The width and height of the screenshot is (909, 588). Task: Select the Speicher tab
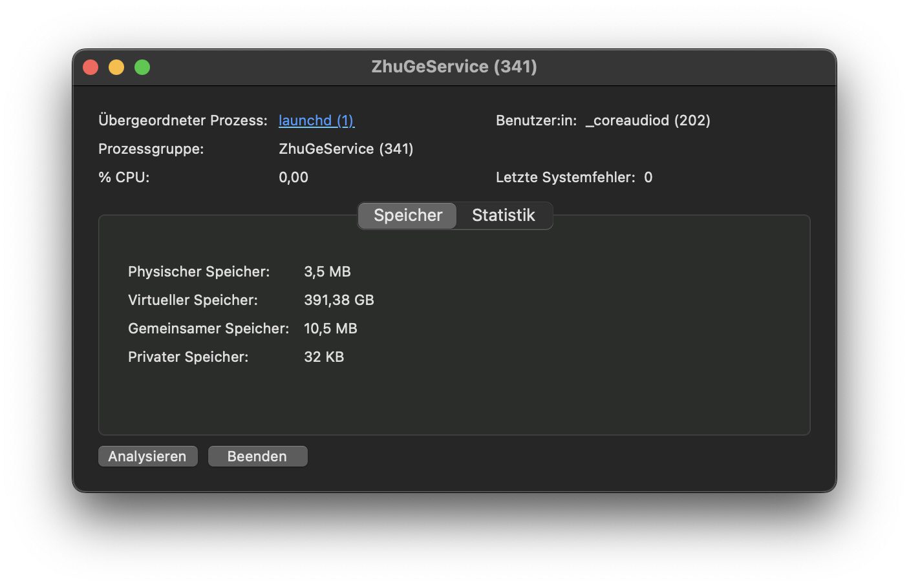click(408, 215)
